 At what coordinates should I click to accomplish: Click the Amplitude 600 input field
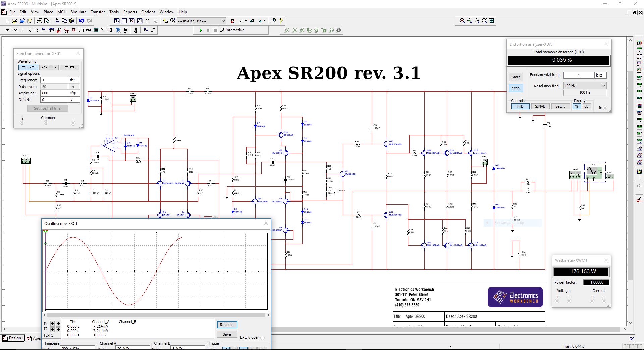click(x=54, y=93)
